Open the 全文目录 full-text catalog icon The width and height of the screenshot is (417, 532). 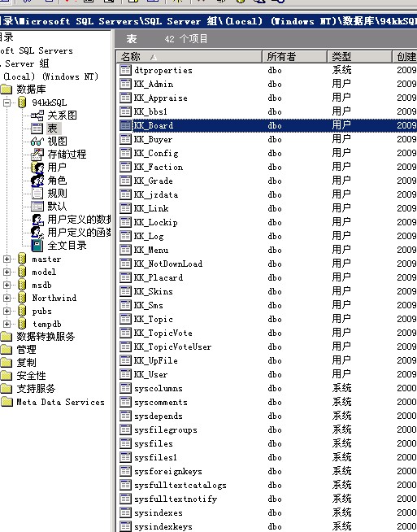click(x=37, y=246)
